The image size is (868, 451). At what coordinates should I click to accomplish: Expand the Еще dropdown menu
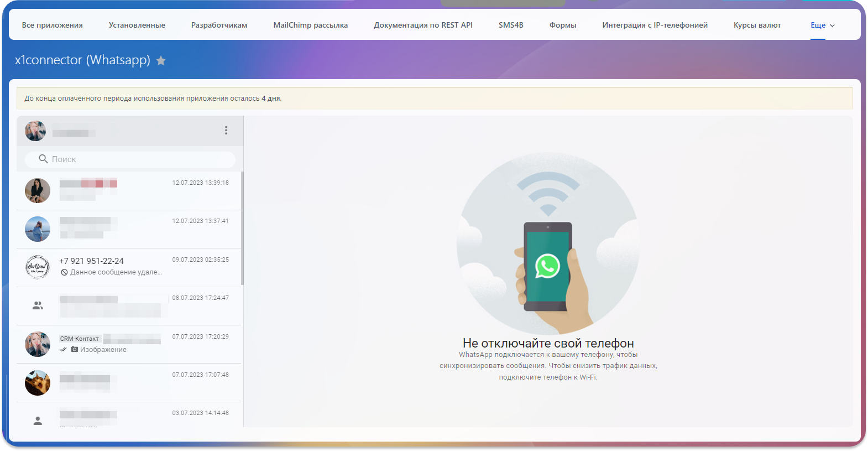pyautogui.click(x=823, y=25)
